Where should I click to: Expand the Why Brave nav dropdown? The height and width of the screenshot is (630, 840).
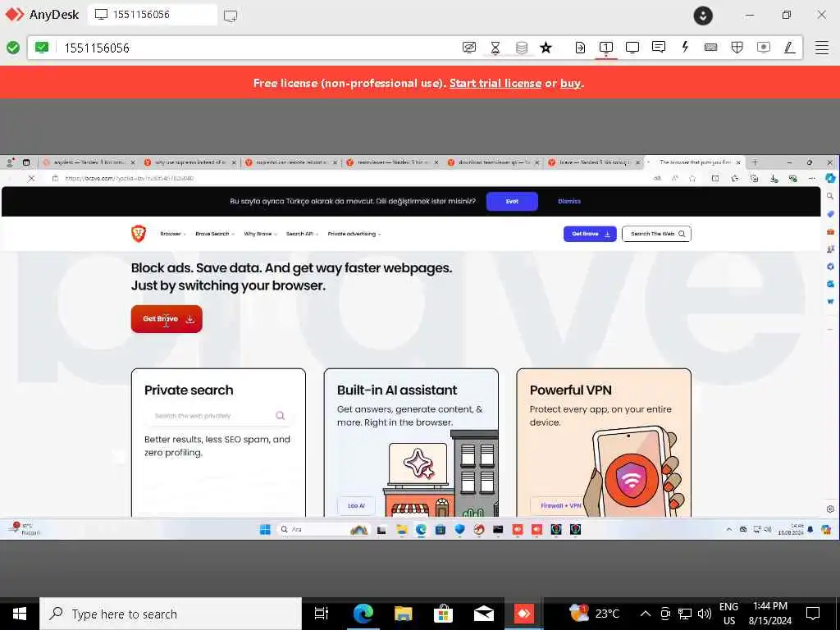(x=260, y=234)
